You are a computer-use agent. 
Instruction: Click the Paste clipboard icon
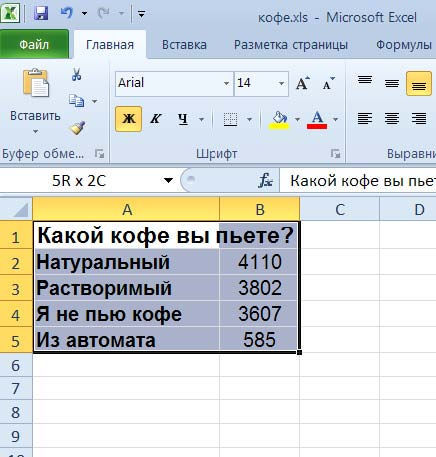[35, 83]
